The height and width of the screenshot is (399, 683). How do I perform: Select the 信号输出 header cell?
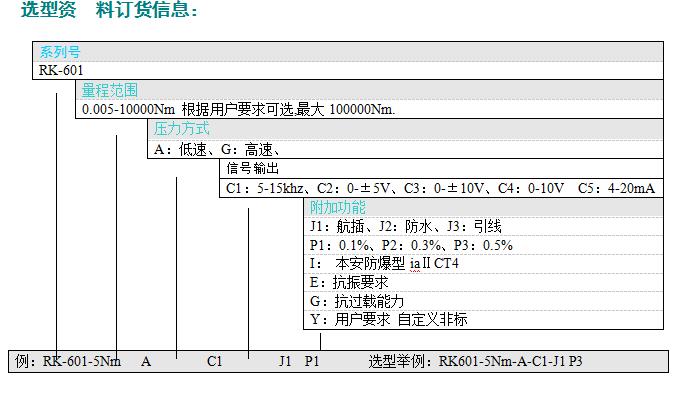[x=252, y=168]
